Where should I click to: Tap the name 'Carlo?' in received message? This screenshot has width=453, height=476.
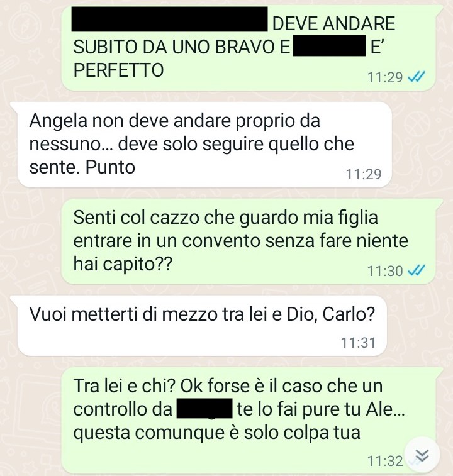point(349,314)
